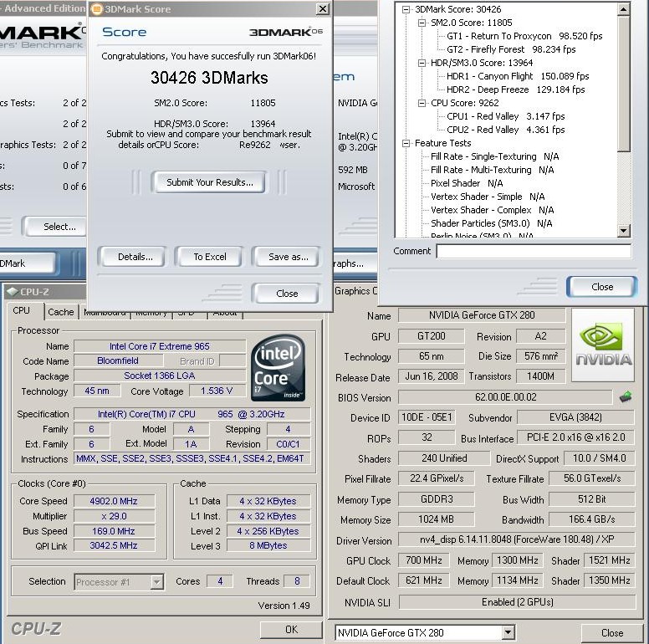Click the Comment input field
This screenshot has height=644, width=649.
[x=534, y=251]
